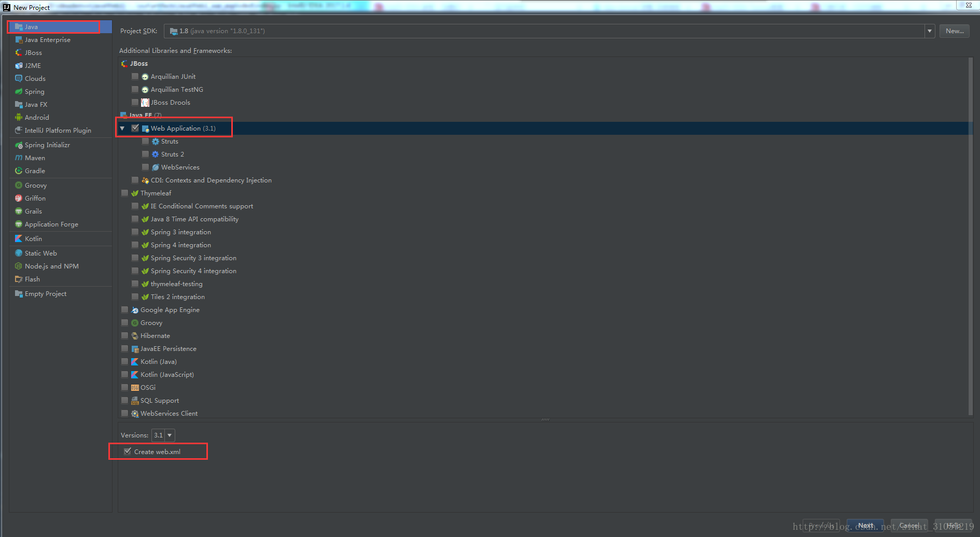Click the frameworks list vertical scrollbar
Image resolution: width=980 pixels, height=537 pixels.
pyautogui.click(x=971, y=236)
